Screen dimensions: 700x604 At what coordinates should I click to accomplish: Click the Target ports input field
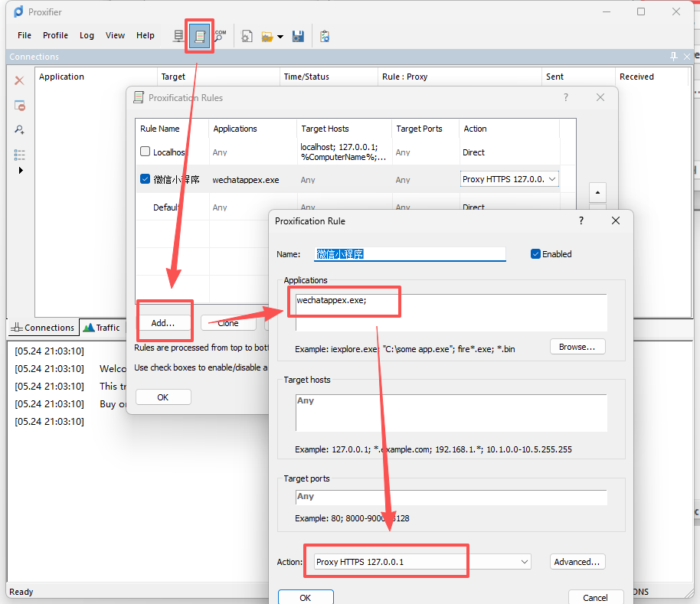coord(451,498)
